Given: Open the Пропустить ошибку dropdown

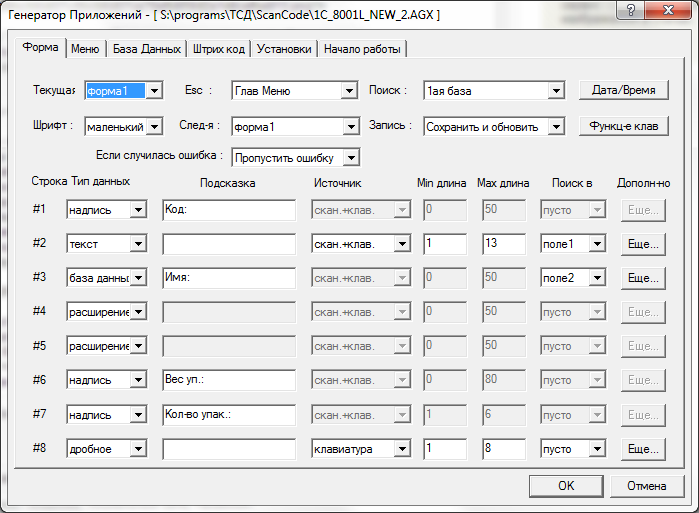Looking at the screenshot, I should point(296,158).
